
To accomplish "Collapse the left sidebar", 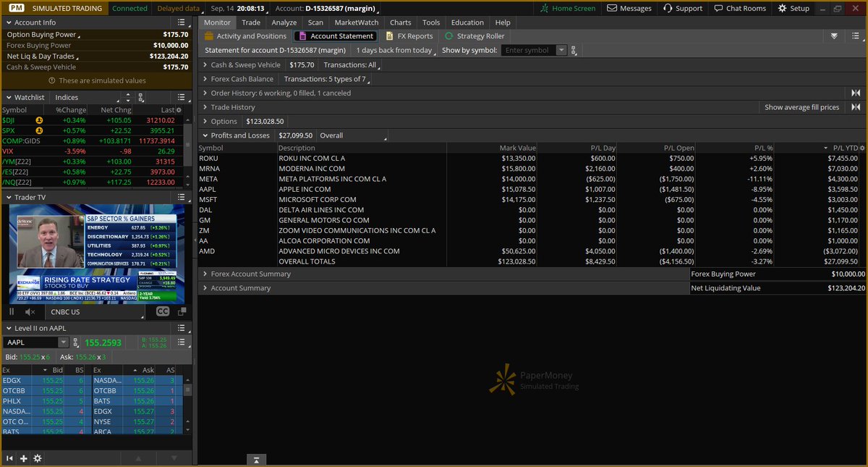I will pos(10,458).
